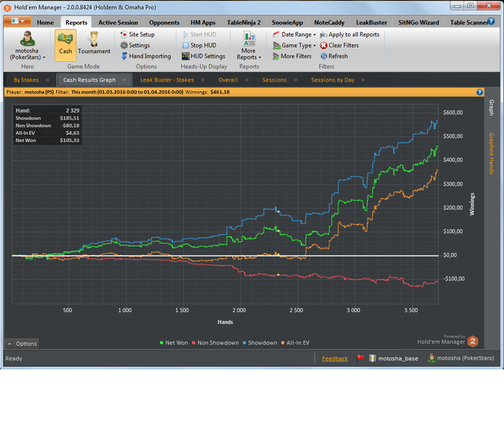This screenshot has height=428, width=504.
Task: Click the Net Won value in the hand info box
Action: pos(69,141)
